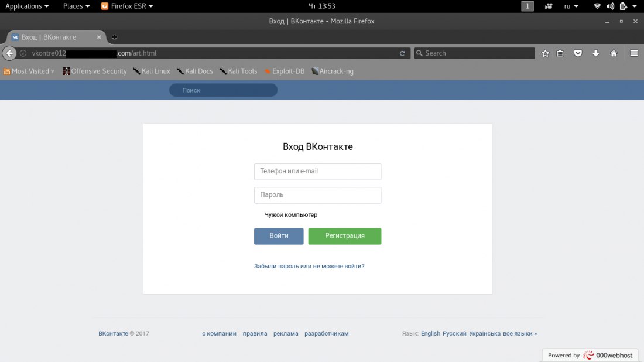Open the разработчикам footer link
The image size is (644, 362).
point(326,334)
